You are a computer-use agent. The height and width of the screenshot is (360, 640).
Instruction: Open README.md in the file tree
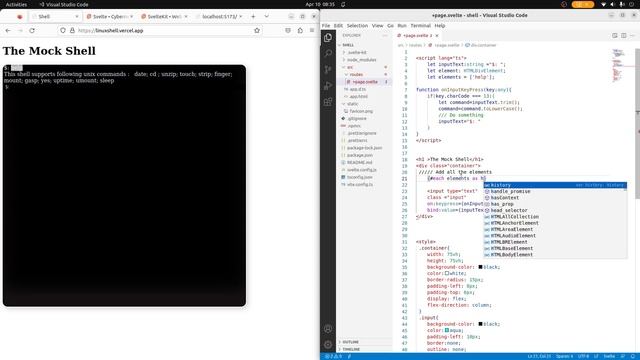tap(360, 162)
